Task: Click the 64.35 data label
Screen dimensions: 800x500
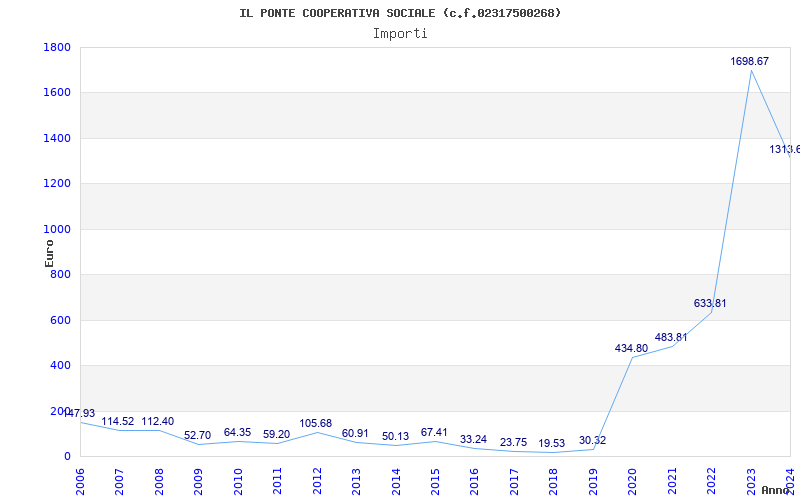Action: point(237,433)
